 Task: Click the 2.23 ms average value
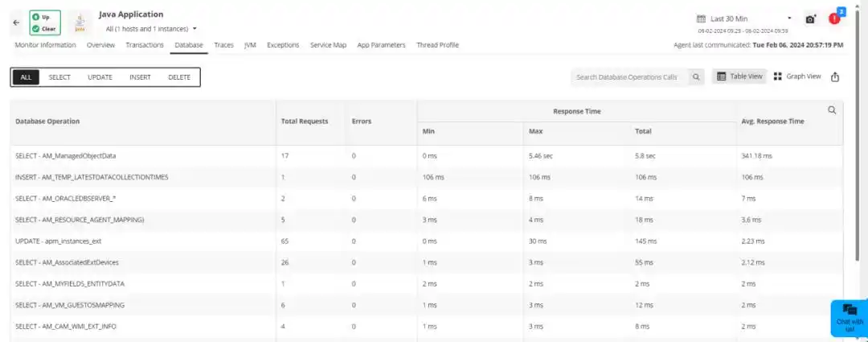click(753, 241)
